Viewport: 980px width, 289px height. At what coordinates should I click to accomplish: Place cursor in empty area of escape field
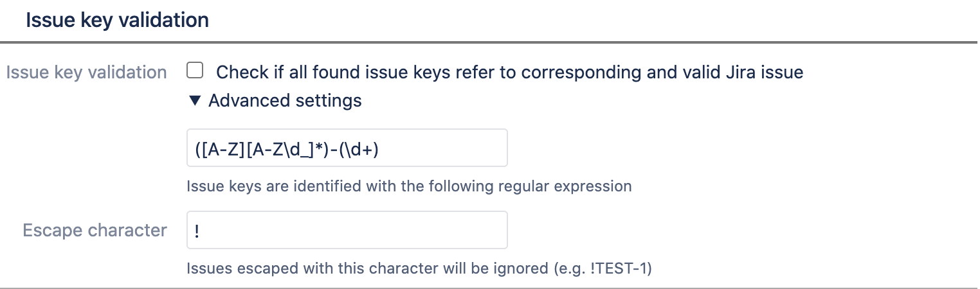coord(386,230)
